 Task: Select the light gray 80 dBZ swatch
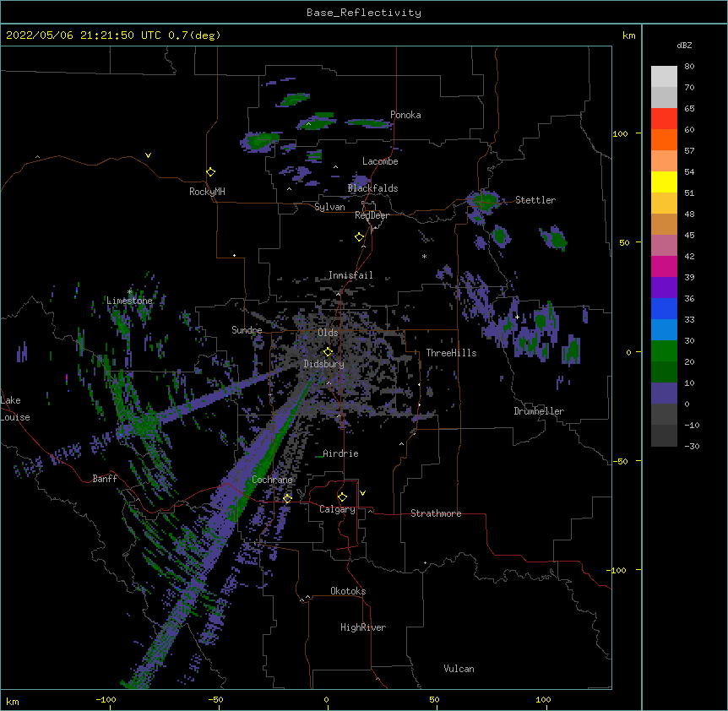tap(664, 77)
